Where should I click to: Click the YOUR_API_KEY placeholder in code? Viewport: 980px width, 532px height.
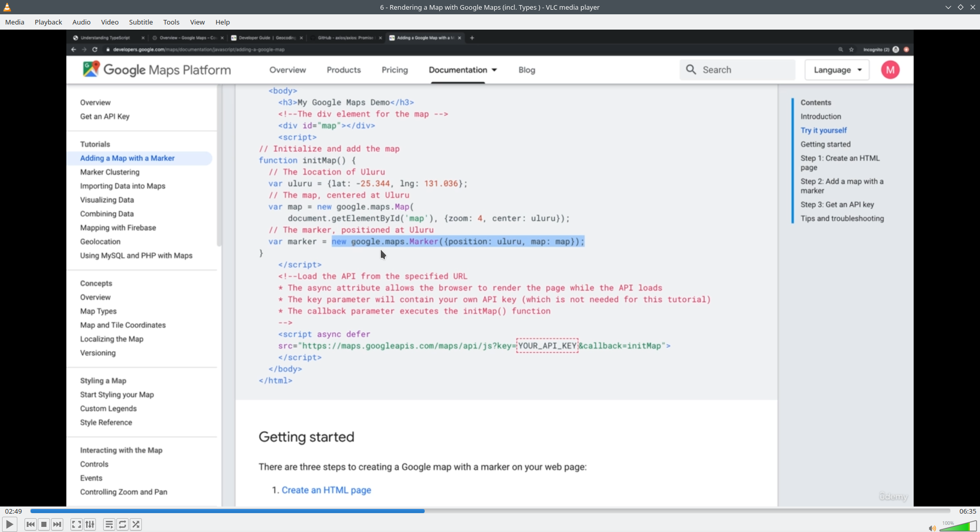[x=547, y=346]
